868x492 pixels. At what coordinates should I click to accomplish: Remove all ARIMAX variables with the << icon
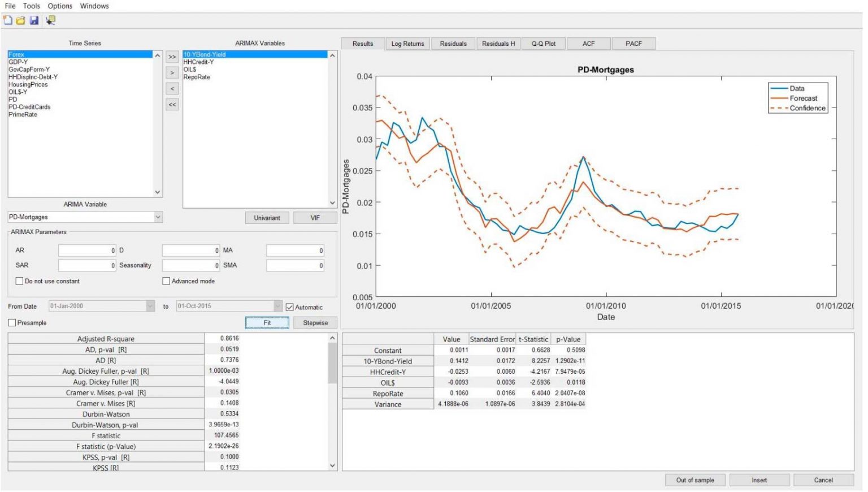(x=172, y=105)
